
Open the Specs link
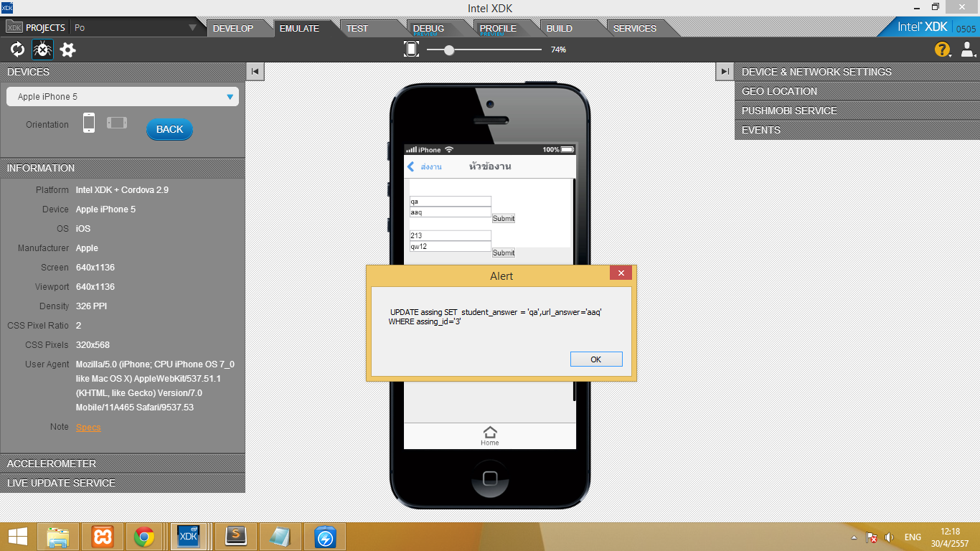tap(88, 428)
